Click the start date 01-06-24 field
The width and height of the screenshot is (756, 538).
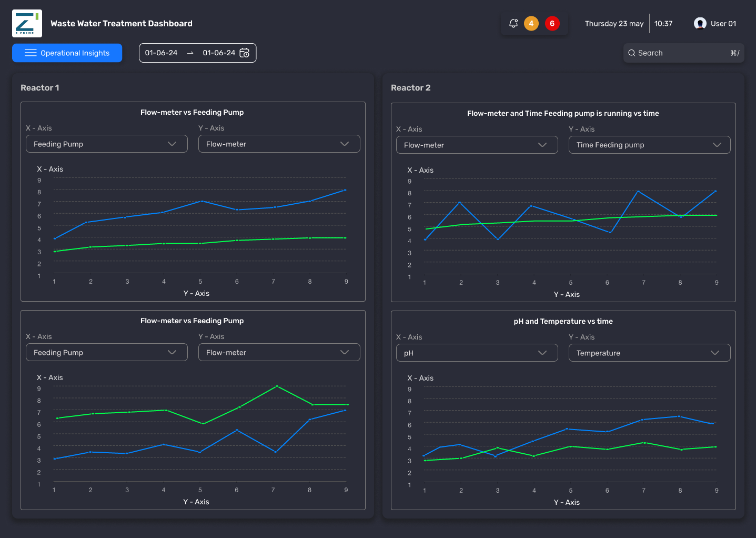(x=162, y=53)
